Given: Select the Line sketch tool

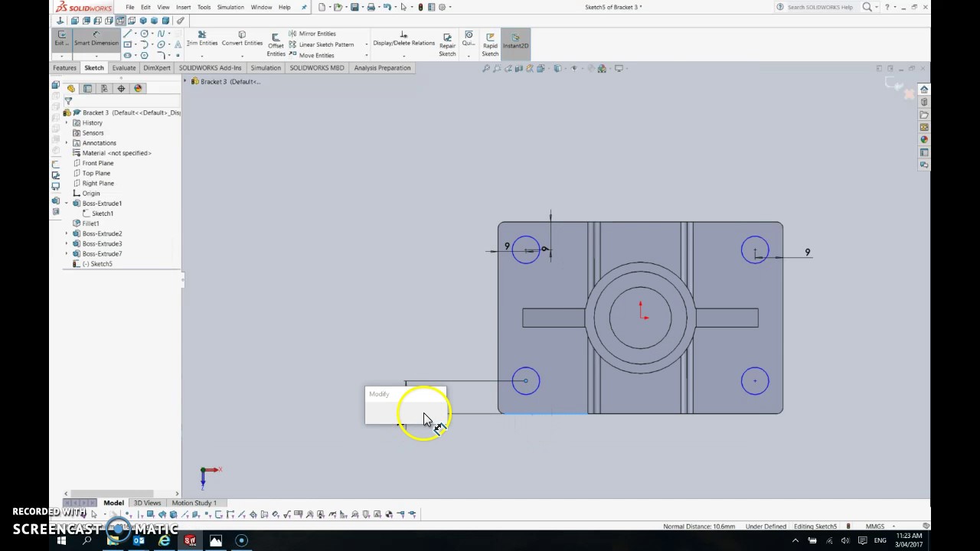Looking at the screenshot, I should (x=128, y=34).
